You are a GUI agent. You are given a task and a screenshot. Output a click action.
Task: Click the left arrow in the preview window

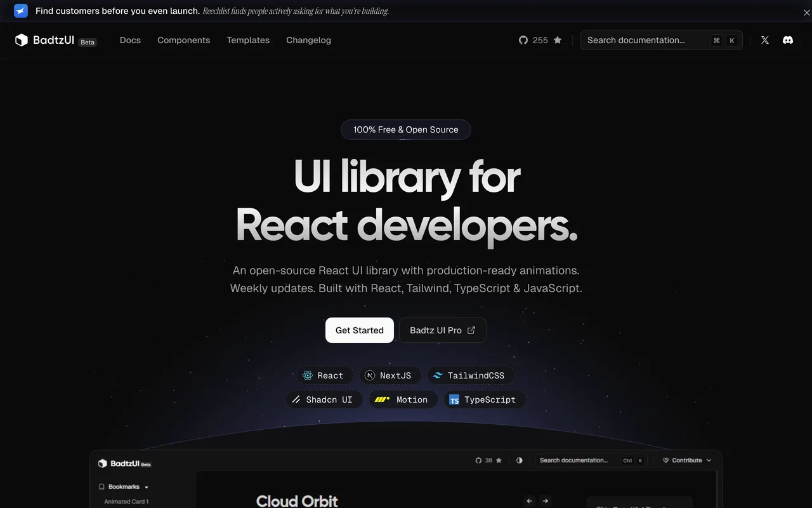pyautogui.click(x=530, y=501)
